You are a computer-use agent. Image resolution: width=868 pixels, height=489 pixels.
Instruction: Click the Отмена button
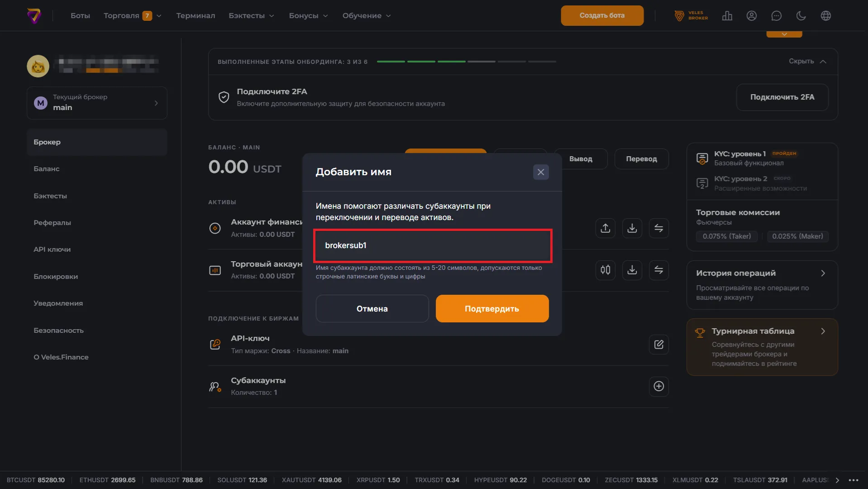(x=372, y=309)
